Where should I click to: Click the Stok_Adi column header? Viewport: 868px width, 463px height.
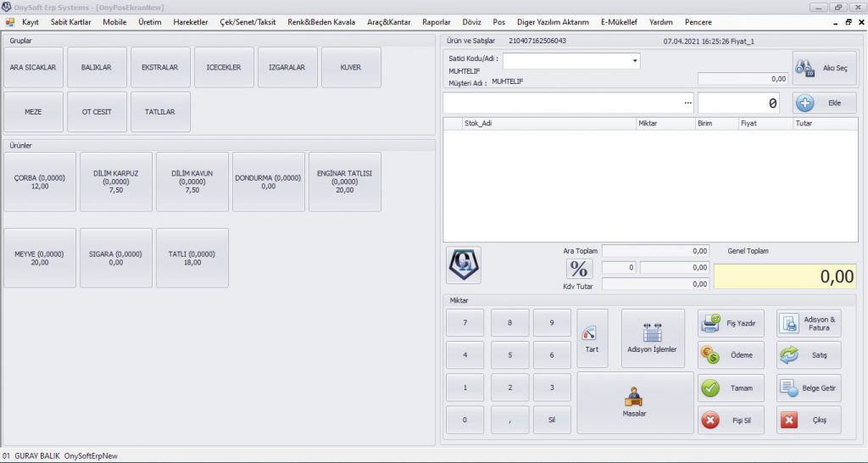pyautogui.click(x=549, y=124)
